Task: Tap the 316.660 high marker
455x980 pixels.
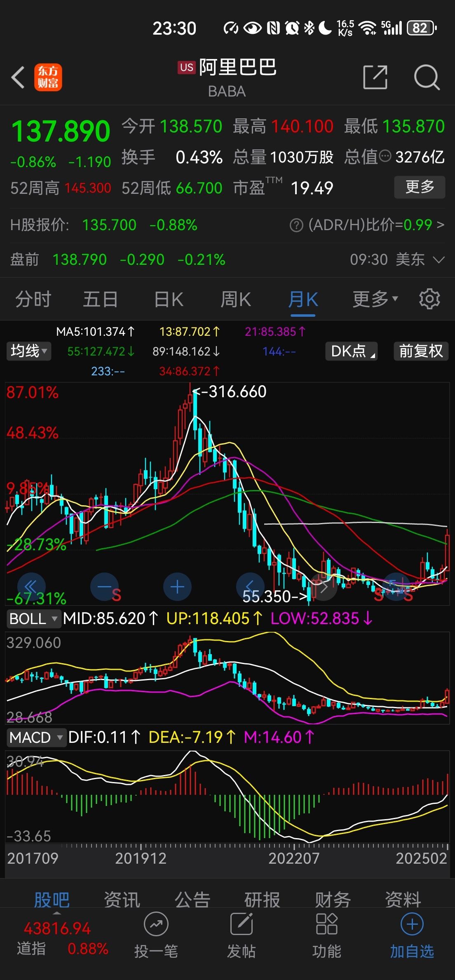Action: point(230,392)
